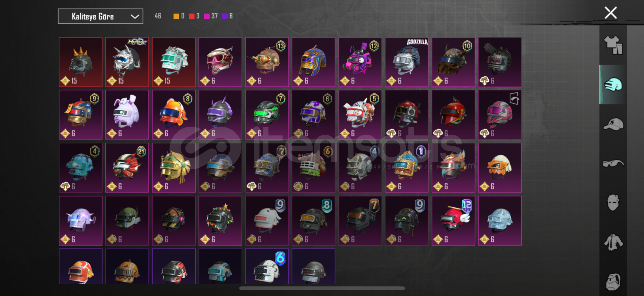644x296 pixels.
Task: Pick the white bunny helmet
Action: click(127, 115)
